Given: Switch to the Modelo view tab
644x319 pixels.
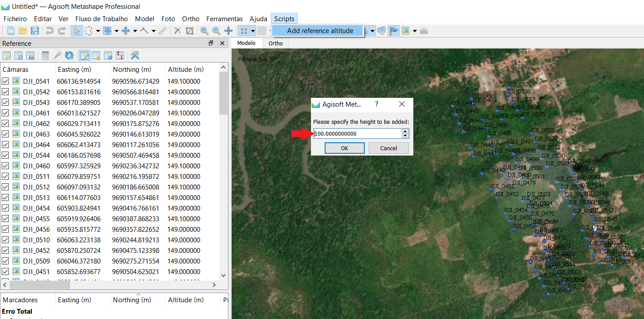Looking at the screenshot, I should coord(246,43).
